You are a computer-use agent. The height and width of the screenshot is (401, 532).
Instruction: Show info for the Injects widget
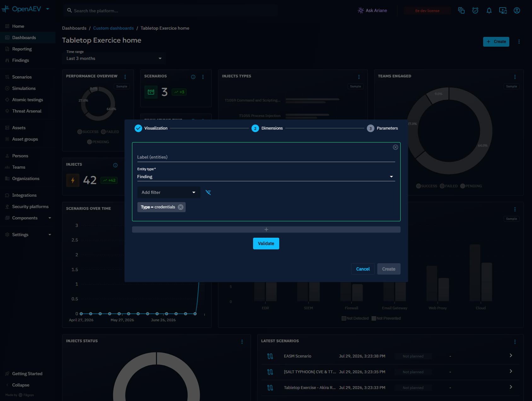click(x=115, y=165)
